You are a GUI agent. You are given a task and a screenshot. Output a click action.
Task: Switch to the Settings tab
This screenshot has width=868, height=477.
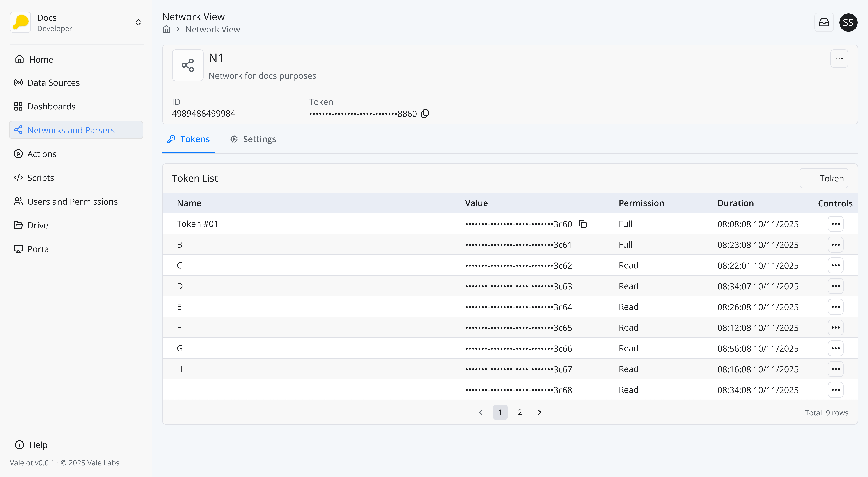[253, 139]
